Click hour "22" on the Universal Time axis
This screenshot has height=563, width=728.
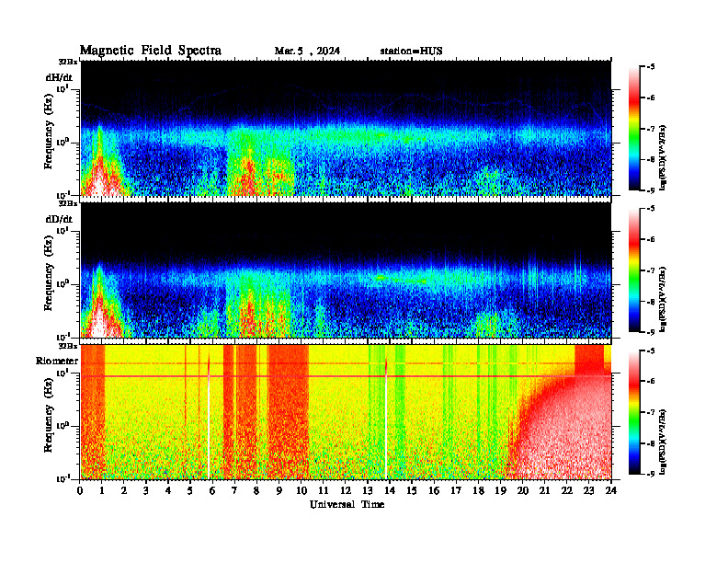[567, 490]
